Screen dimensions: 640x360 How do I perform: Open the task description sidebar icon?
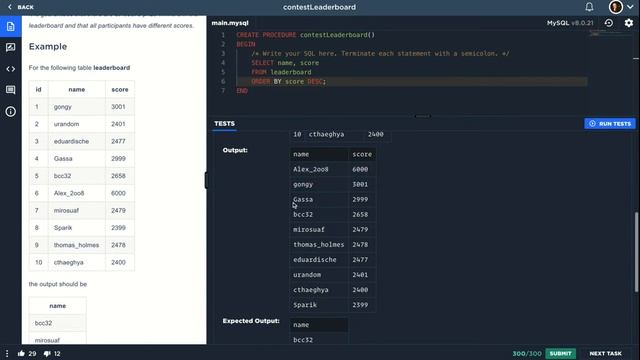[11, 27]
